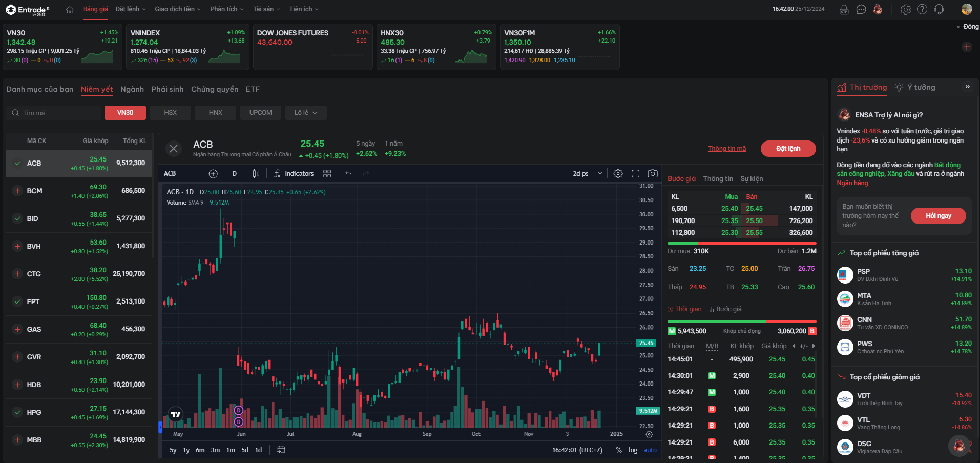980x463 pixels.
Task: Take chart snapshot with camera icon
Action: click(653, 174)
